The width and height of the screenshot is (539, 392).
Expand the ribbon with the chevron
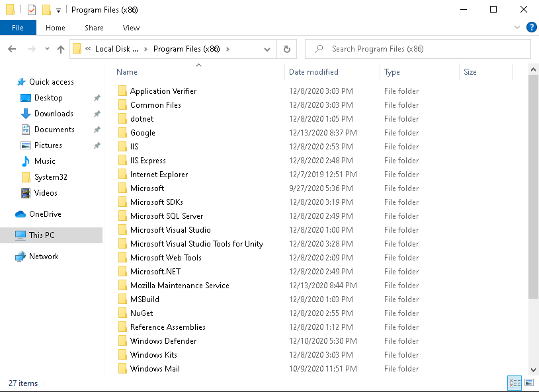517,27
